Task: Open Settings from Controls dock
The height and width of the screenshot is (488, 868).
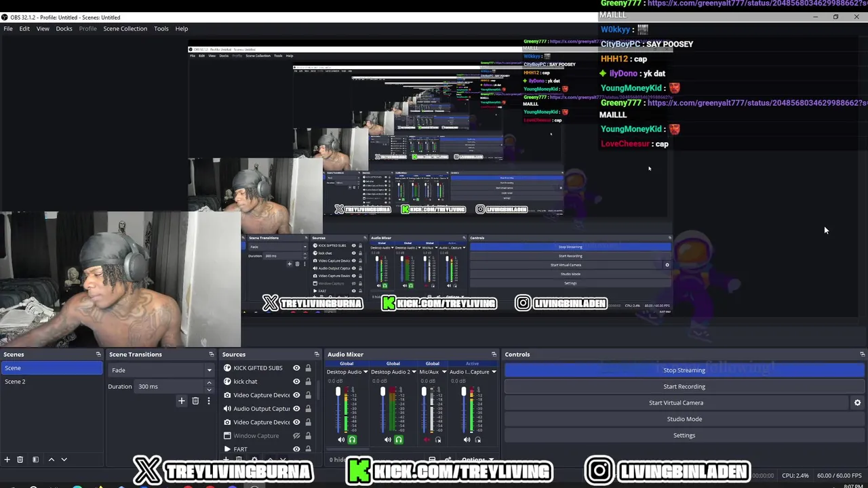Action: coord(684,435)
